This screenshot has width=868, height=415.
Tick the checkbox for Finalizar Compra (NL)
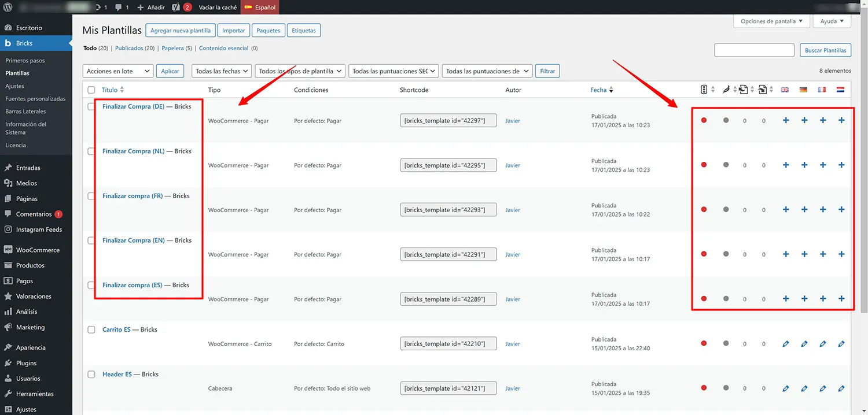tap(91, 151)
